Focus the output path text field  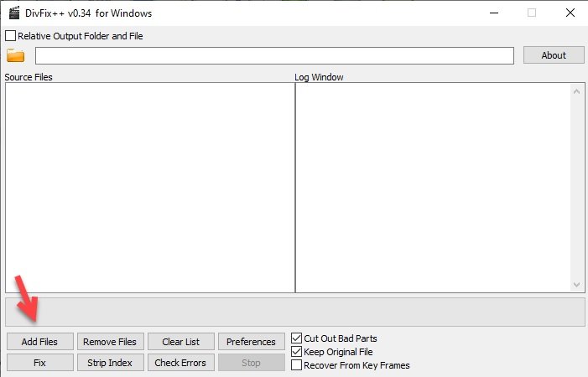[x=274, y=55]
